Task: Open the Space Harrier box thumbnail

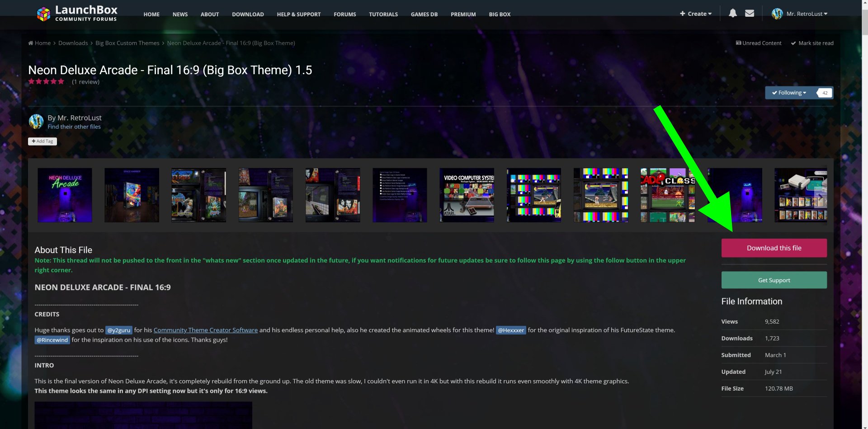Action: pyautogui.click(x=132, y=195)
